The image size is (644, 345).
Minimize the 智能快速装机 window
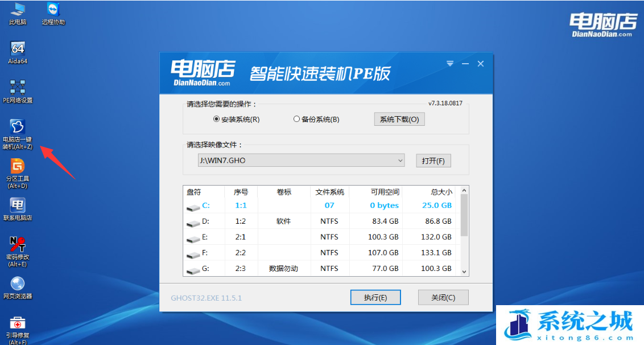pos(465,64)
